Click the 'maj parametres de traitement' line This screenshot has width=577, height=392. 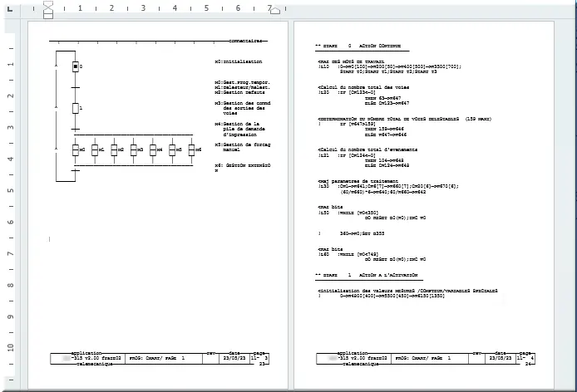pos(358,181)
